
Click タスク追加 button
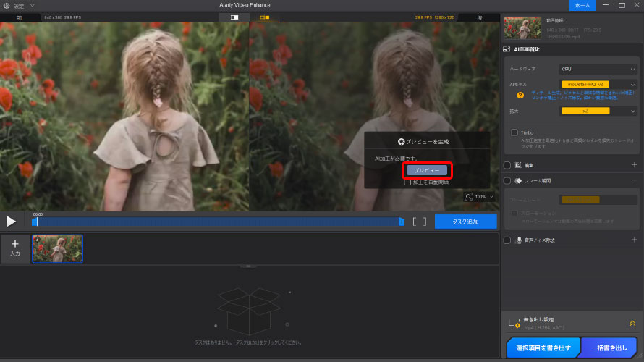(465, 222)
